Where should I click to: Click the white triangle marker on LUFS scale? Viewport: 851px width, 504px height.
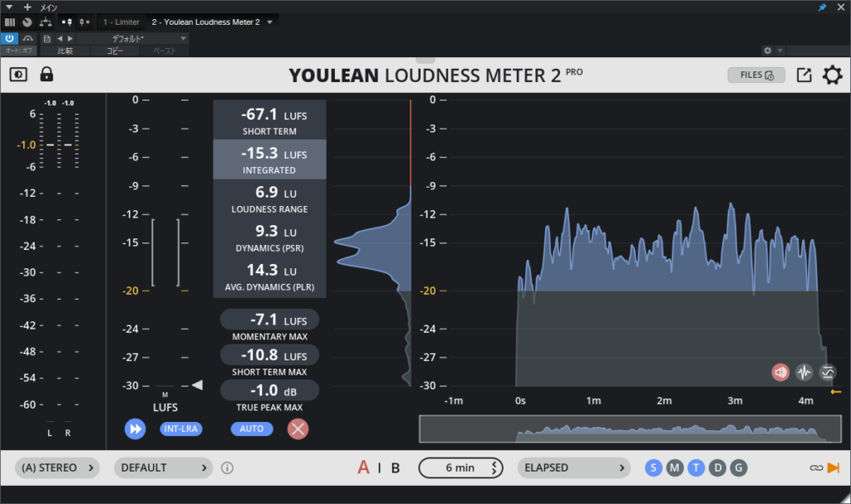click(198, 385)
